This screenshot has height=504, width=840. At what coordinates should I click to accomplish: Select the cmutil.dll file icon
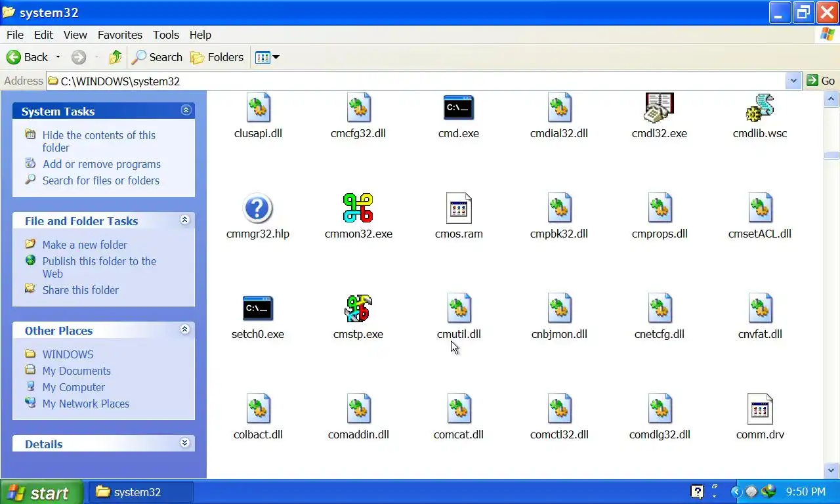tap(459, 308)
